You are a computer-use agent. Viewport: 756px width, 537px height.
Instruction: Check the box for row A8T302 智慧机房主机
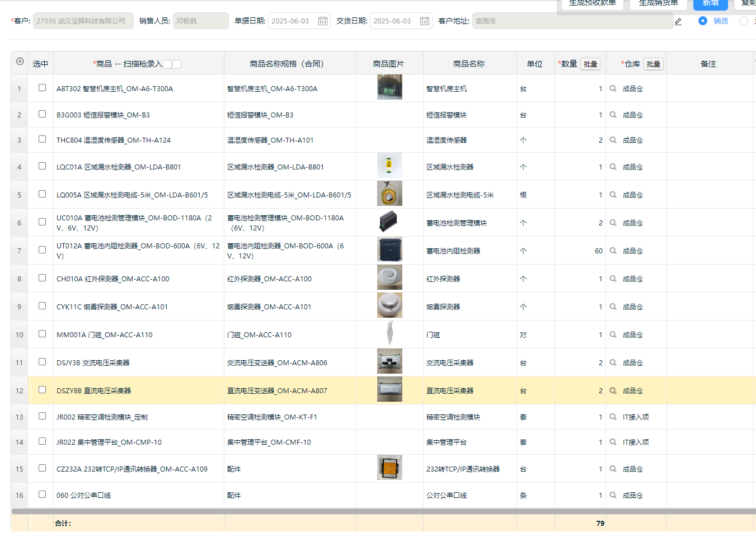coord(42,88)
